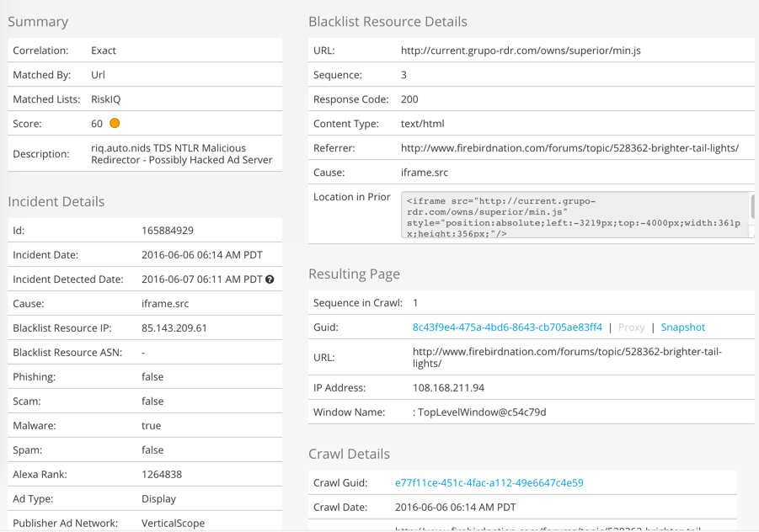Click the Blacklist Resource Cause value

click(425, 173)
